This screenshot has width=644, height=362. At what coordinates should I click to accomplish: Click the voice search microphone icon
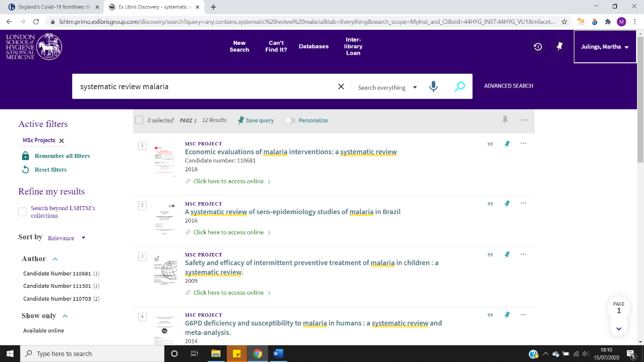point(433,87)
